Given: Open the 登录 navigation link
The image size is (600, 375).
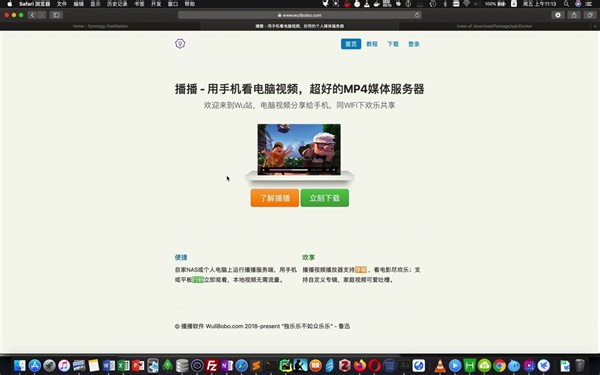Looking at the screenshot, I should point(414,44).
